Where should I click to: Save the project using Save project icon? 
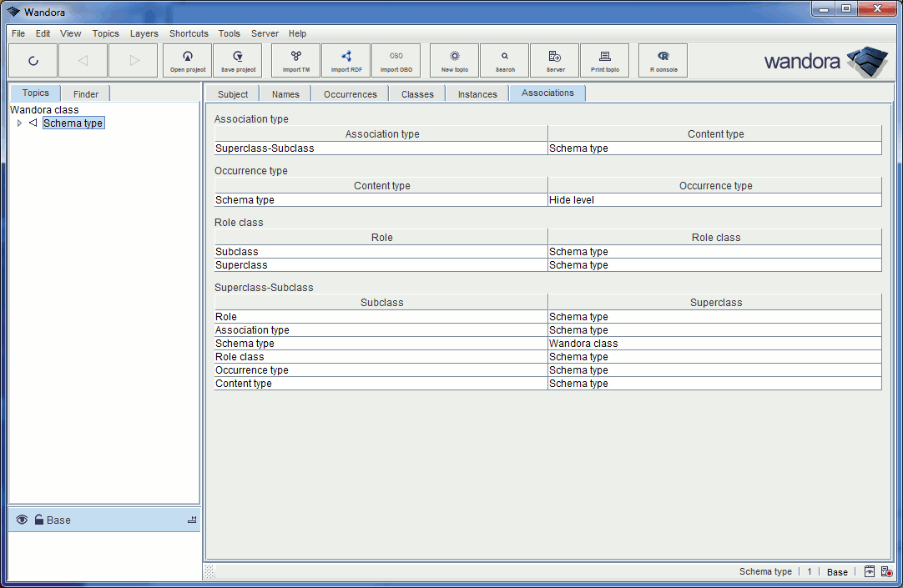(237, 60)
